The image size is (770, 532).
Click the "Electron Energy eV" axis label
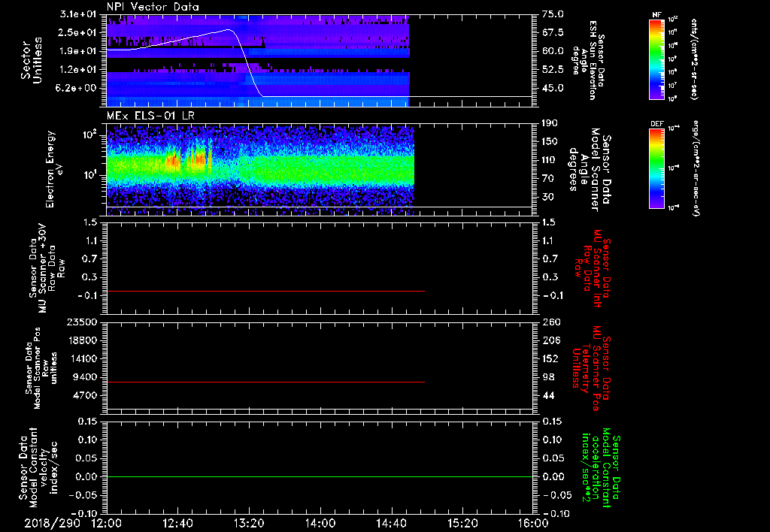[x=54, y=169]
